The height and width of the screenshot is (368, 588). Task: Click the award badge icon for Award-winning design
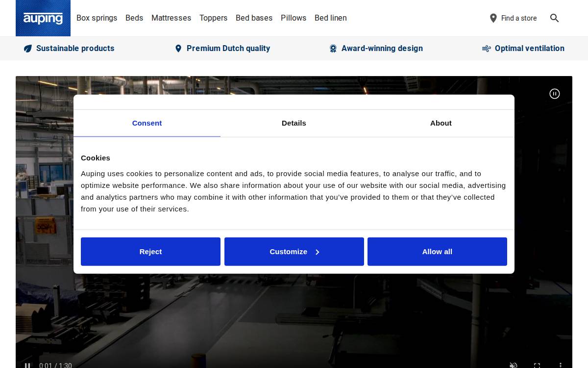tap(333, 49)
